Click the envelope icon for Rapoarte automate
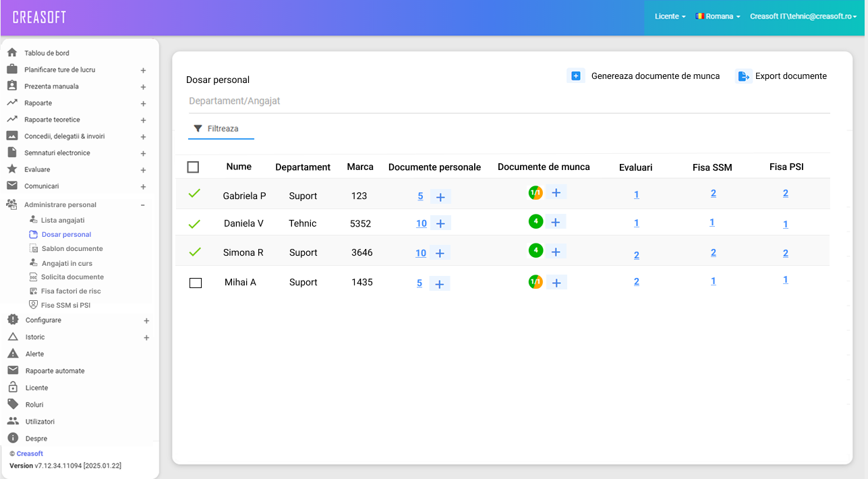Viewport: 868px width, 479px height. point(12,370)
